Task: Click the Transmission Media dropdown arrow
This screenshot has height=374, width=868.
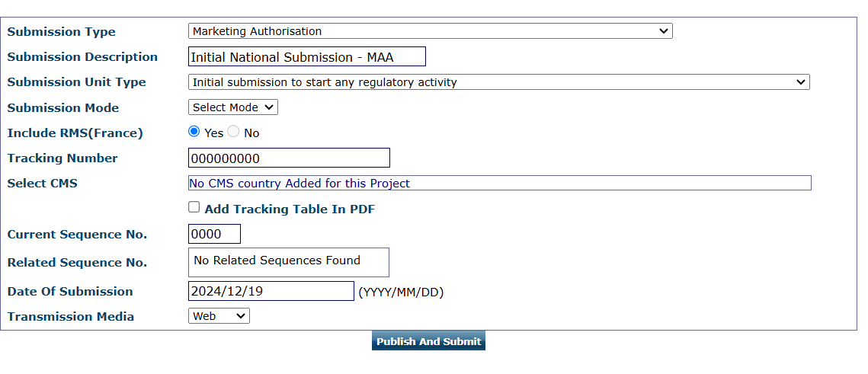Action: [241, 316]
